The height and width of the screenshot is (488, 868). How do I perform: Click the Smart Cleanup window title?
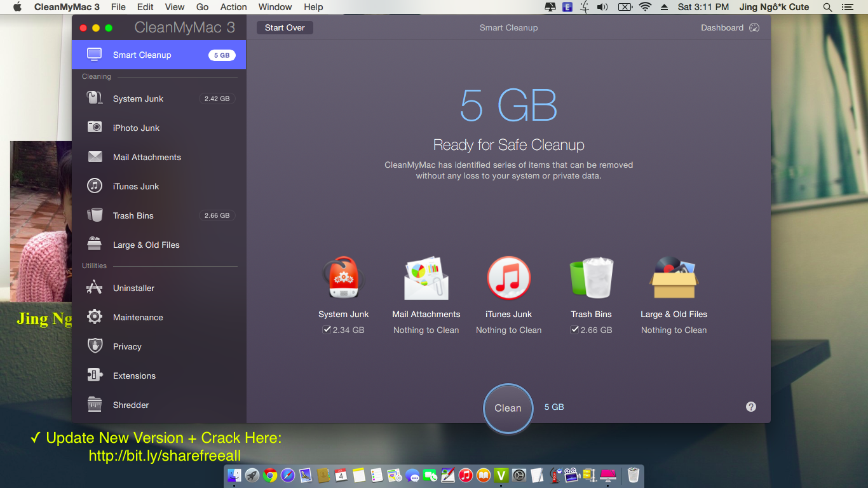[x=508, y=27]
